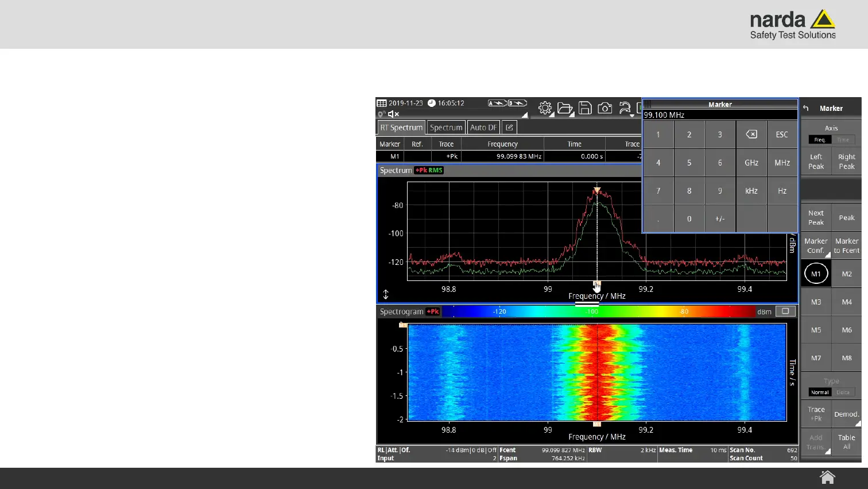Select marker M2
Image resolution: width=868 pixels, height=489 pixels.
[x=846, y=274]
